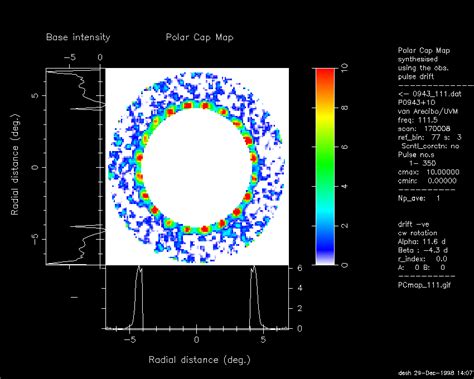Click the "10" label on the color bar
The image size is (474, 379).
click(345, 68)
